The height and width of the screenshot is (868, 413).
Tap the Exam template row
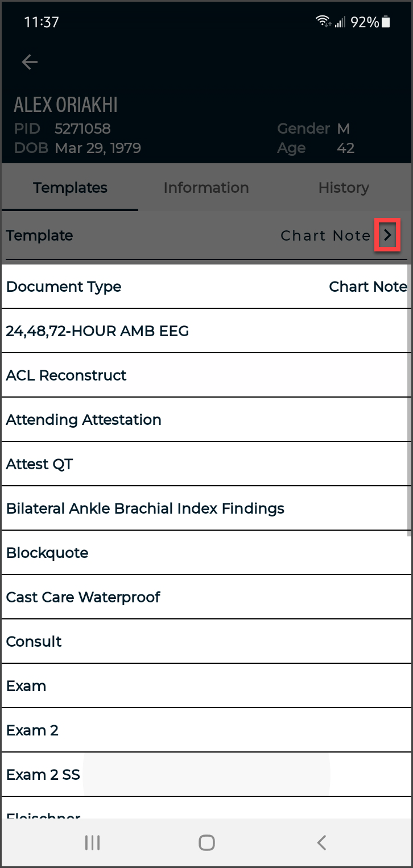(26, 686)
